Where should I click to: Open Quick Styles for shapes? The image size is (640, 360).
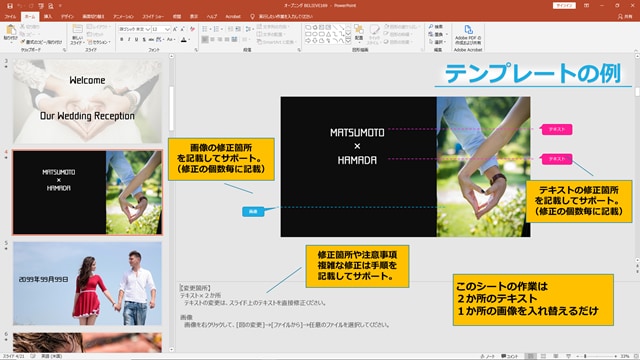coord(374,34)
